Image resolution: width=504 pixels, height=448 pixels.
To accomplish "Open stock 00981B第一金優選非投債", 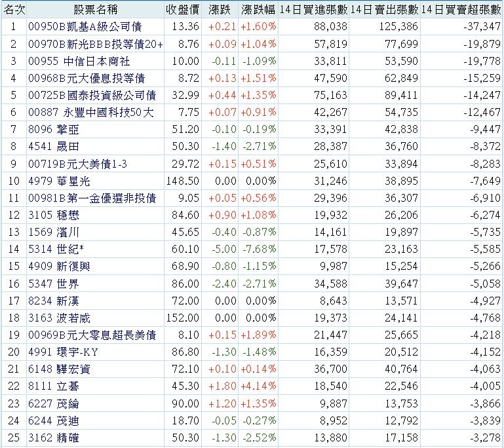I will (x=92, y=198).
